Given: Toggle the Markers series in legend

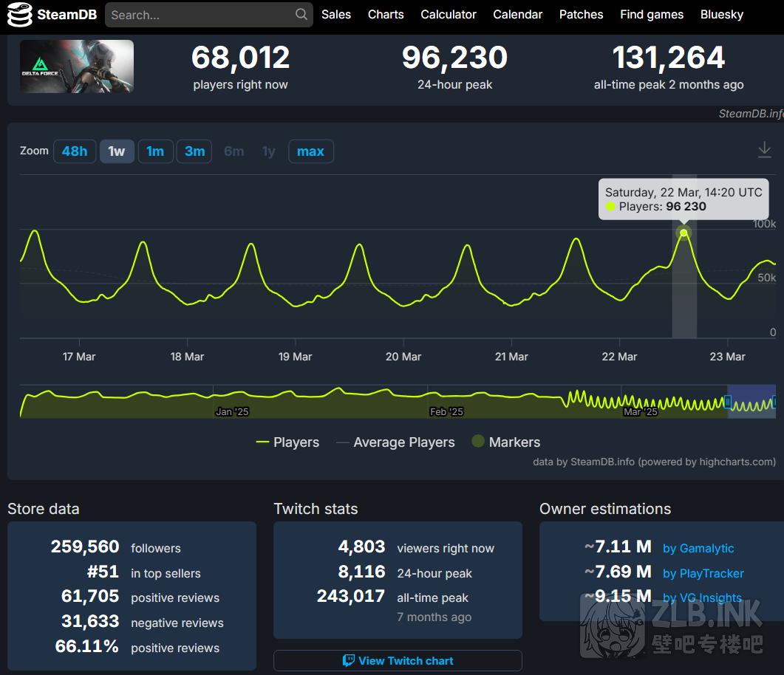Looking at the screenshot, I should pos(506,442).
